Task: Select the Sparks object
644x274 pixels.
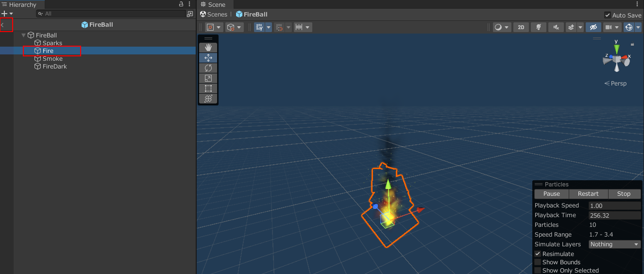Action: pos(49,43)
